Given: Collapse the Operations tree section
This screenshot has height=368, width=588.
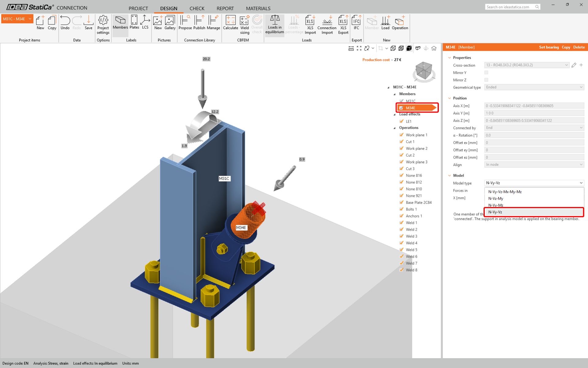Looking at the screenshot, I should 394,128.
